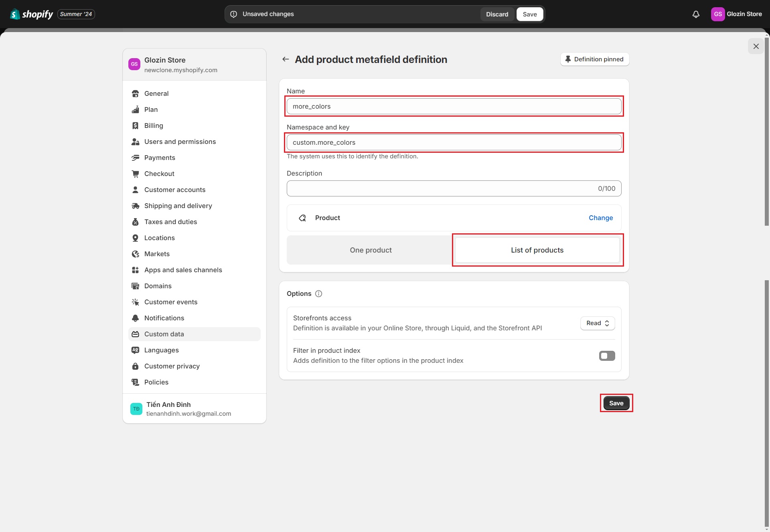Click Change link for Product type

pyautogui.click(x=600, y=218)
